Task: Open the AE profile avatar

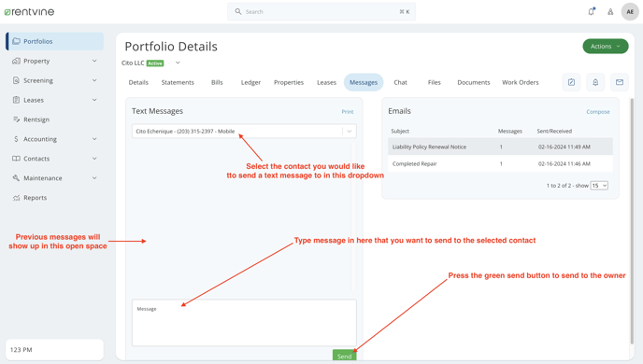Action: click(630, 12)
